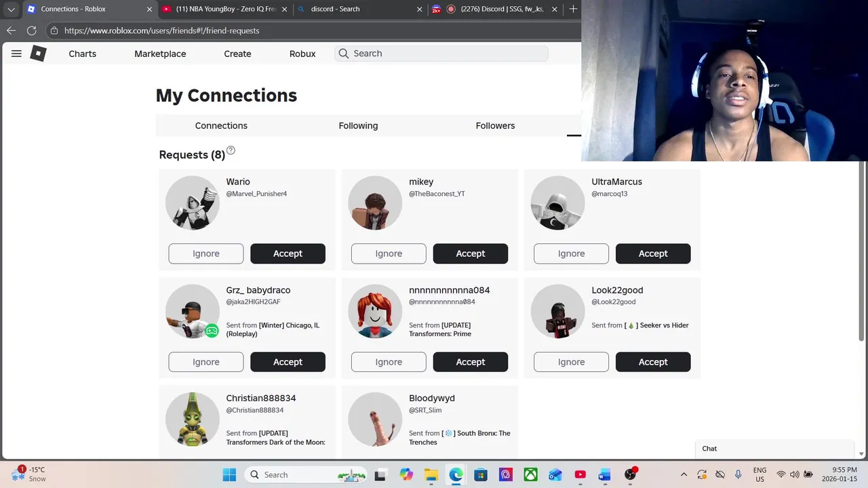Open the Roblox hamburger menu
This screenshot has width=868, height=488.
click(x=16, y=54)
